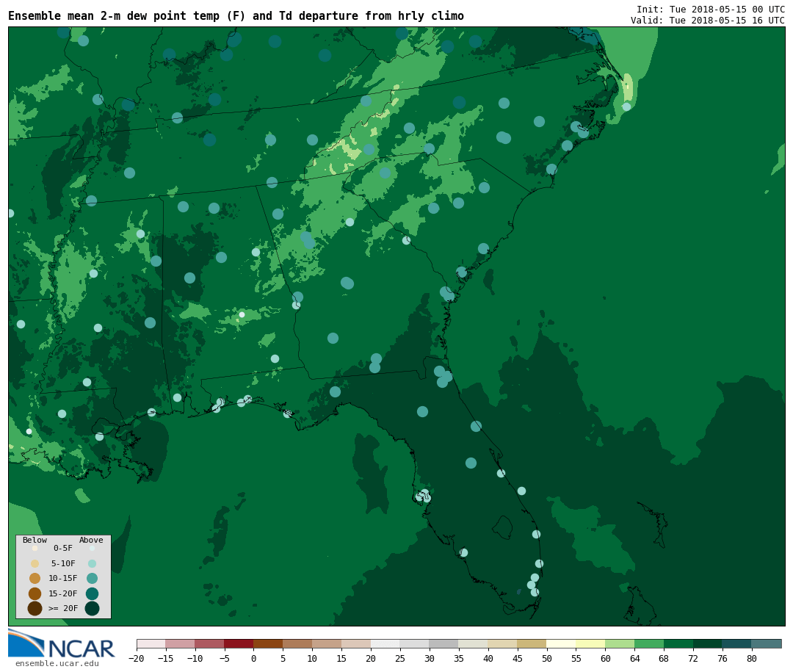
Task: Click the '0-5F' legend label
Action: [63, 548]
